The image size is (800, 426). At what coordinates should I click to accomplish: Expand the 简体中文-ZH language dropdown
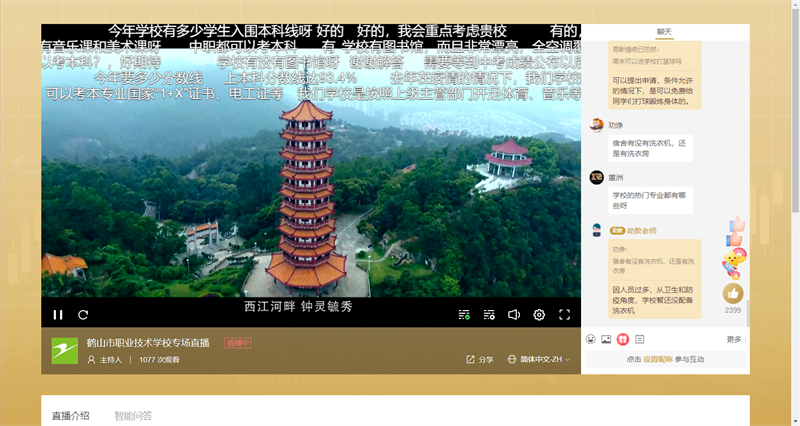(x=539, y=359)
